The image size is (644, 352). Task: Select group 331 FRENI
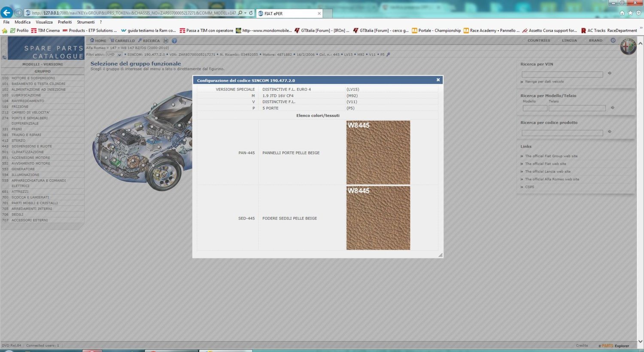pos(43,129)
